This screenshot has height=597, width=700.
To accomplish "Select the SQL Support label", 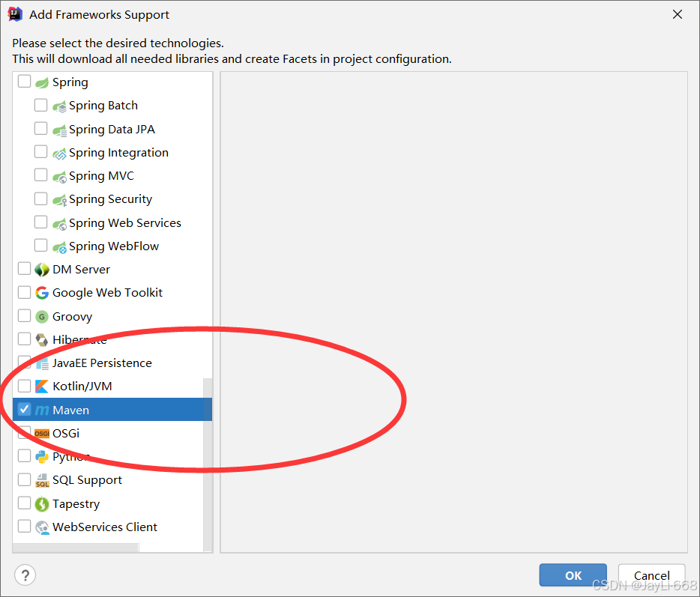I will tap(87, 481).
